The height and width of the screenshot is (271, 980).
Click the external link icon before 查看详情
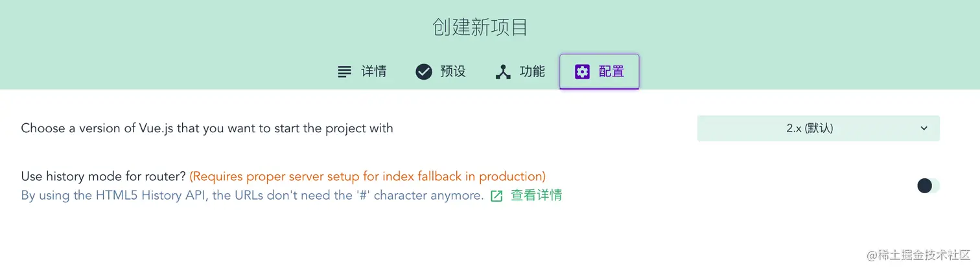tap(496, 196)
